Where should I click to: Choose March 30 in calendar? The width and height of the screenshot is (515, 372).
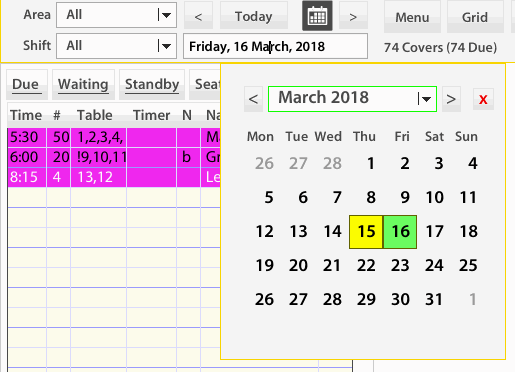[x=400, y=300]
